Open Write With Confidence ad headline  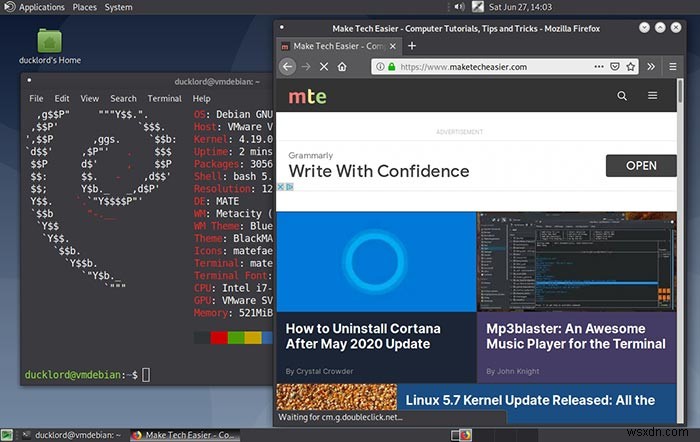(379, 171)
